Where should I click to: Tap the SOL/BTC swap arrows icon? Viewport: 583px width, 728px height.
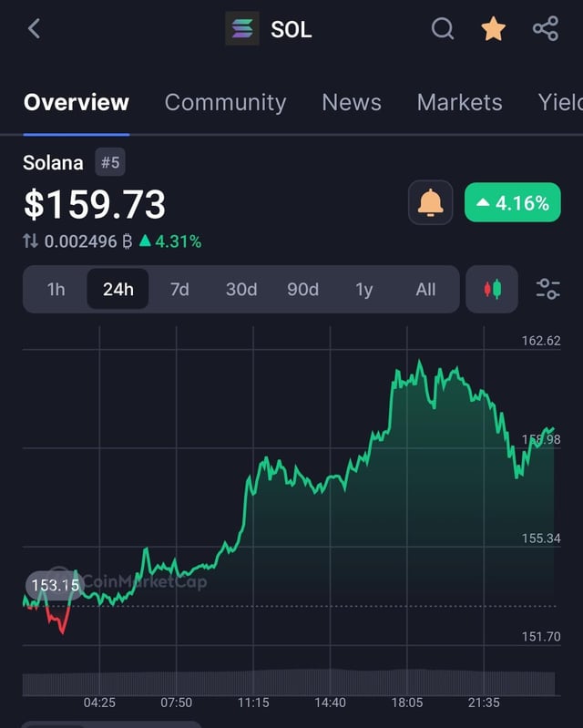[x=31, y=241]
